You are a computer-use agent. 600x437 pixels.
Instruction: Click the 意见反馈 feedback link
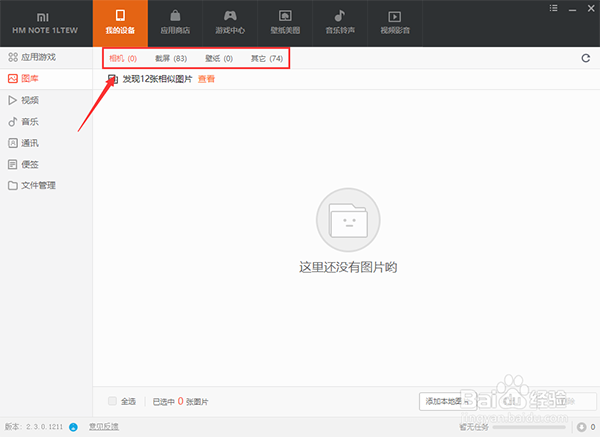[103, 427]
